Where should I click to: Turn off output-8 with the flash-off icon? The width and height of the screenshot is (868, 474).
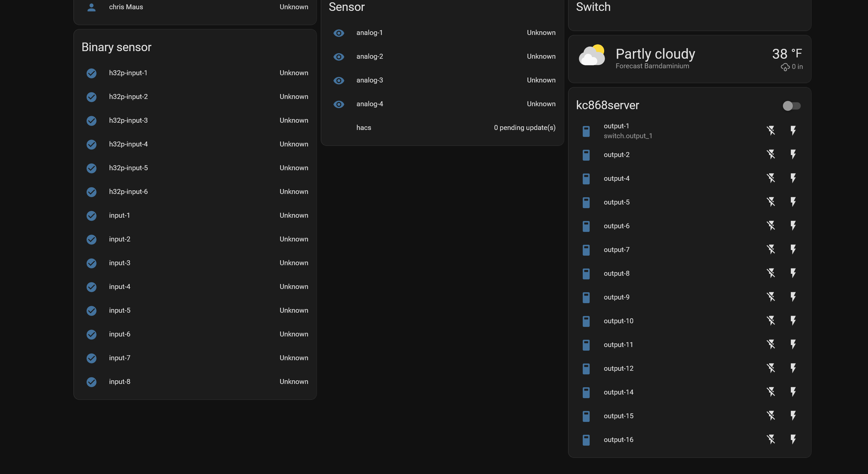coord(771,273)
